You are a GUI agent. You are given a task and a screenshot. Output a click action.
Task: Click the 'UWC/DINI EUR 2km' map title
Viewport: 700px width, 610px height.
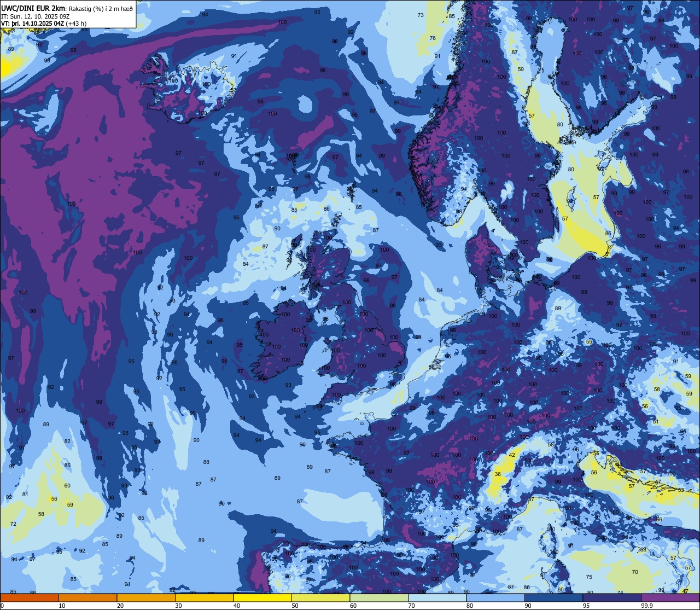(33, 8)
